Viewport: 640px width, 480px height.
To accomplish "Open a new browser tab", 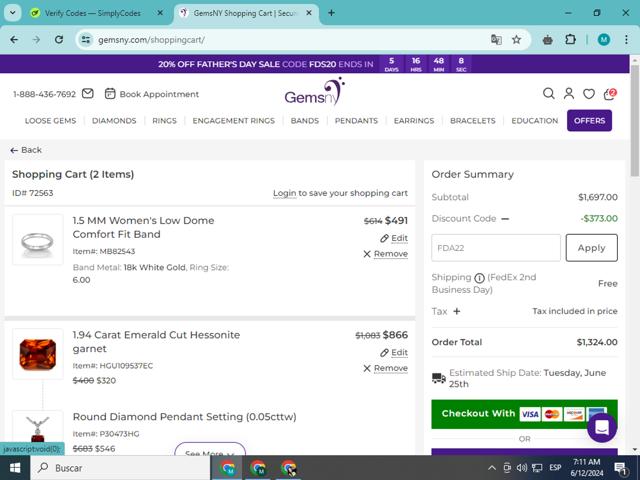I will (331, 13).
